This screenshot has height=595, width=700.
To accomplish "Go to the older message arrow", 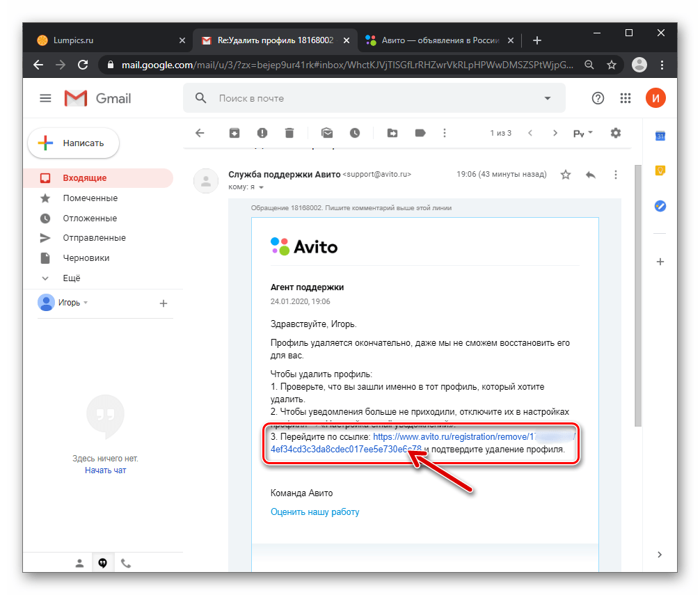I will pyautogui.click(x=555, y=133).
